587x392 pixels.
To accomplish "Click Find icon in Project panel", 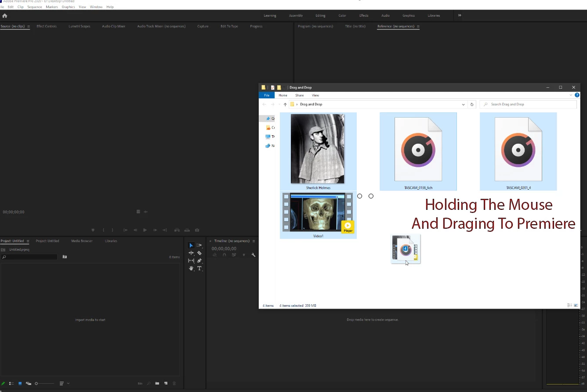I will 149,383.
